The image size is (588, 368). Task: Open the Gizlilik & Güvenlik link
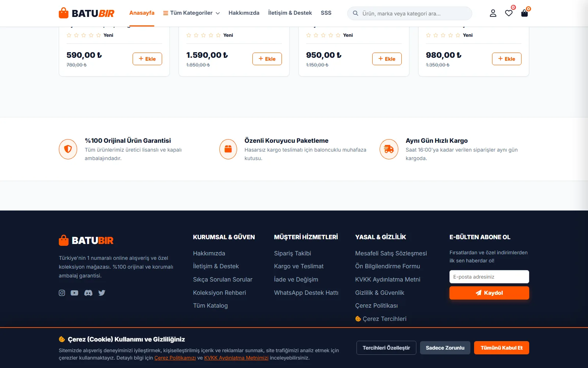point(380,293)
